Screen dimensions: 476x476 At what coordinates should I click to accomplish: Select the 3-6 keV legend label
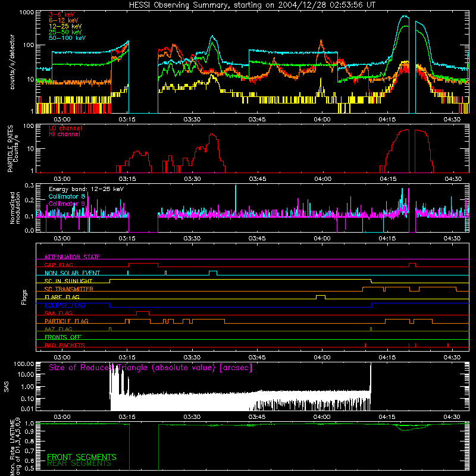[61, 14]
